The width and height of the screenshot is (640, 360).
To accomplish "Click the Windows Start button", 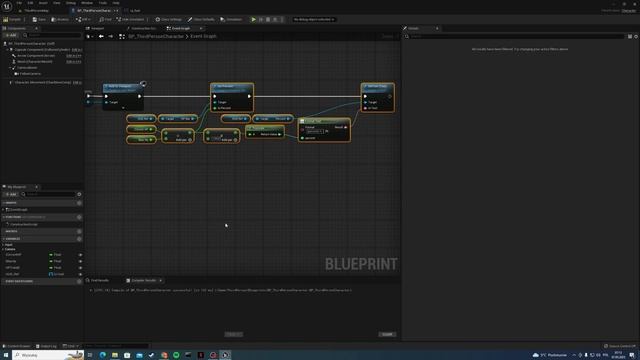I will pyautogui.click(x=6, y=355).
